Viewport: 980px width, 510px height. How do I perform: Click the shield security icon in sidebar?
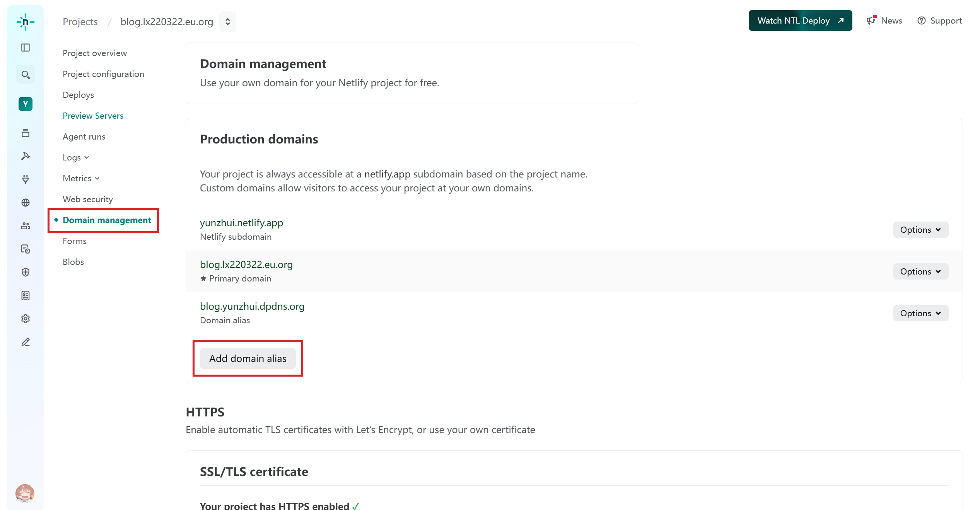[26, 272]
